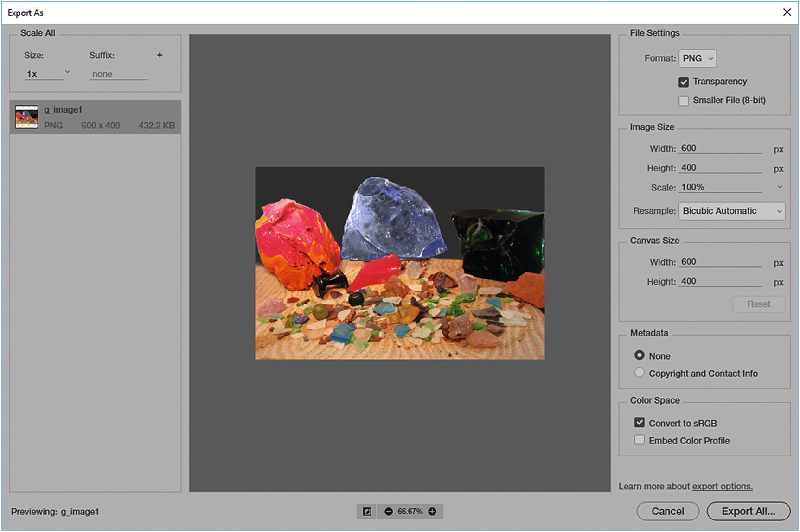
Task: Disable the Transparency checkbox
Action: 684,82
